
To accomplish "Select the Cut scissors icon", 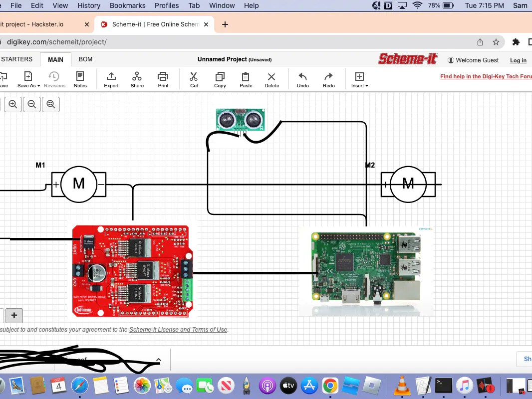I will click(194, 79).
